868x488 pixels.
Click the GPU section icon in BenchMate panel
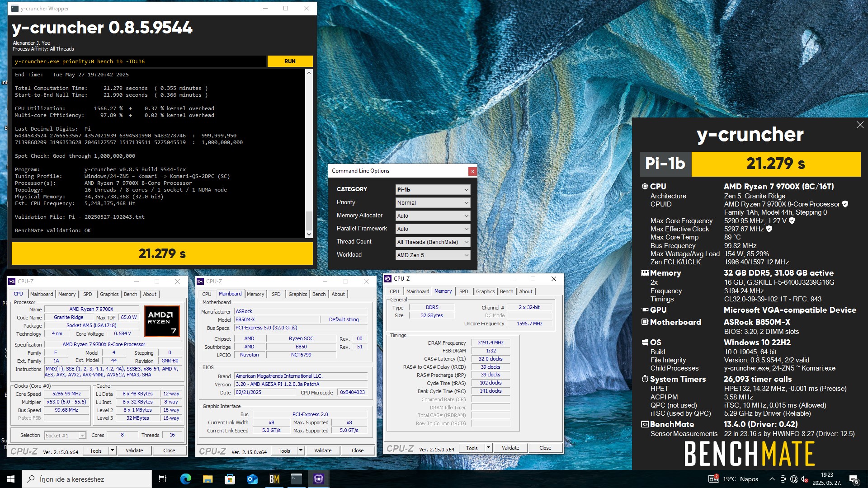coord(645,310)
